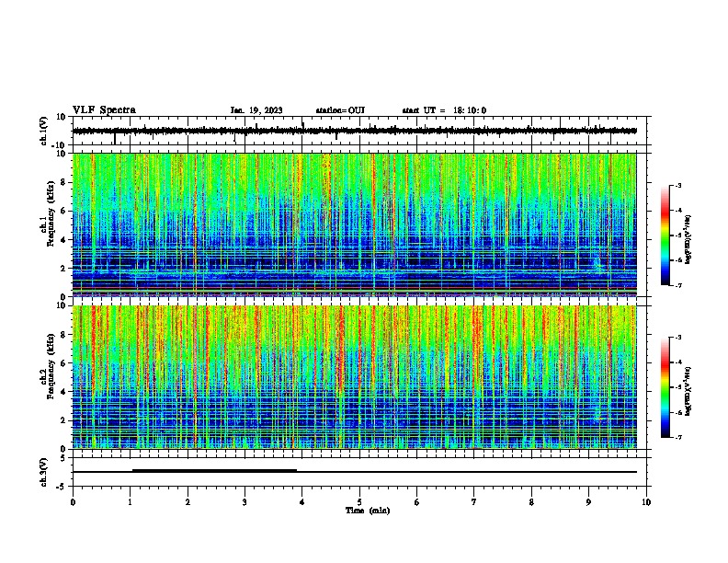Click the "8" kHz tick on ch.1 spectrogram
This screenshot has width=728, height=563.
click(63, 182)
